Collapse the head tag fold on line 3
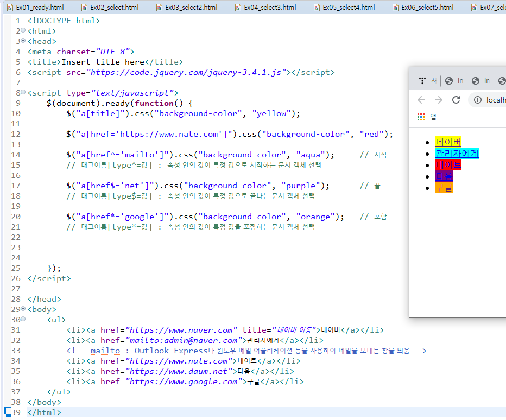The width and height of the screenshot is (506, 420). (x=23, y=41)
